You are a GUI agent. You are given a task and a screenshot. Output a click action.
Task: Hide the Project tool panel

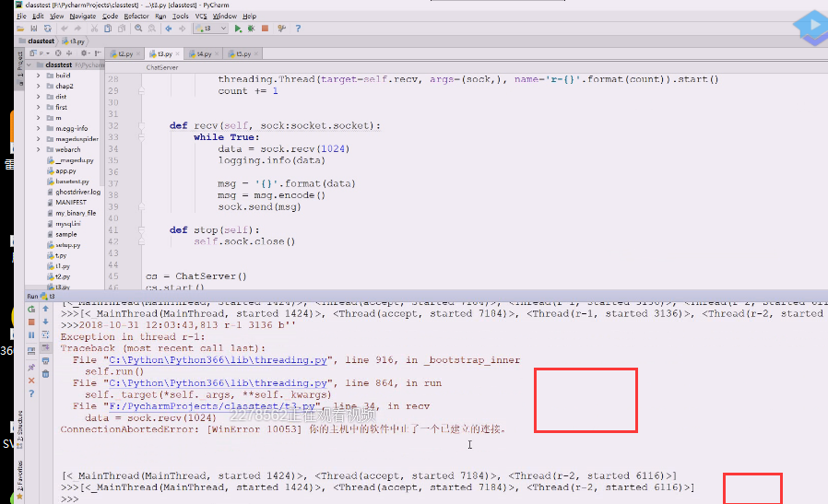click(x=98, y=53)
